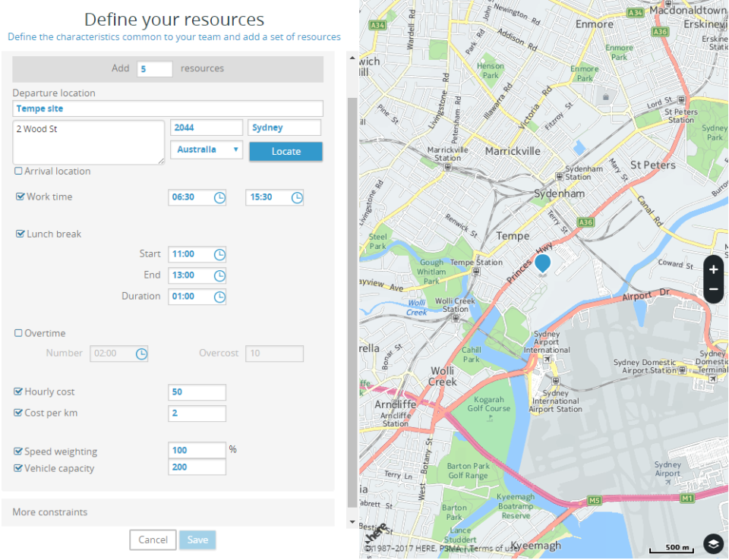Click the Vehicle capacity input field
Image resolution: width=729 pixels, height=560 pixels.
[x=197, y=467]
